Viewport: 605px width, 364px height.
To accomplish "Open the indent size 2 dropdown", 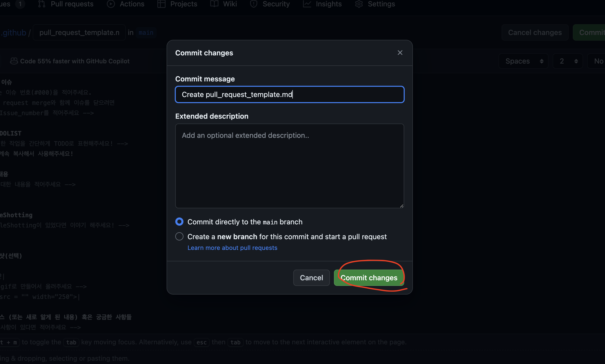I will pos(567,61).
